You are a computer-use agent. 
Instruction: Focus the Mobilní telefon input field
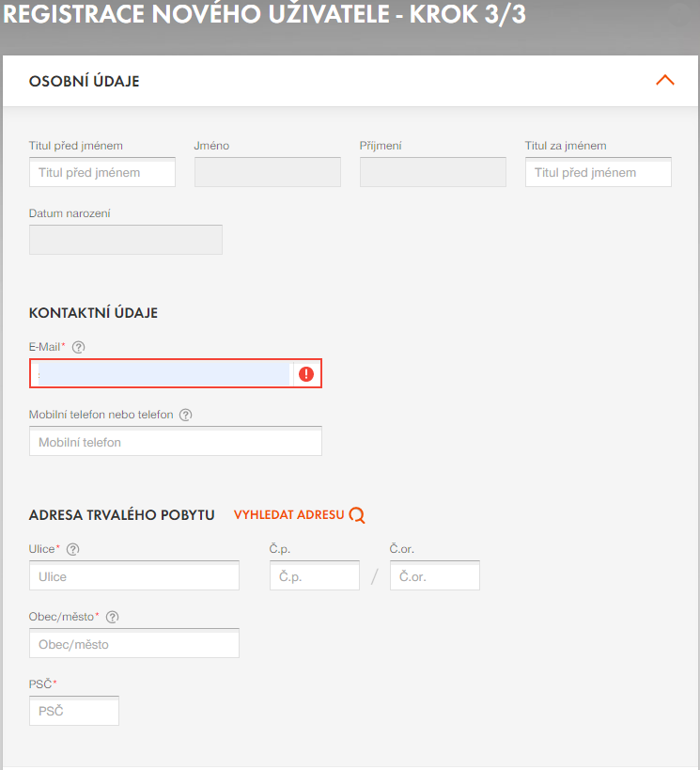pyautogui.click(x=176, y=442)
